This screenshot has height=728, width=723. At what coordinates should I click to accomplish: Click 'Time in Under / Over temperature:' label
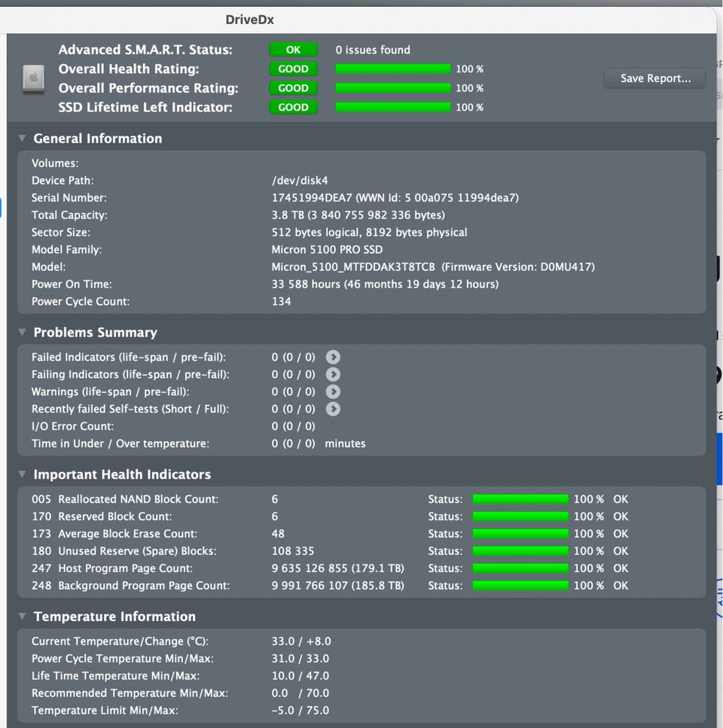coord(120,443)
